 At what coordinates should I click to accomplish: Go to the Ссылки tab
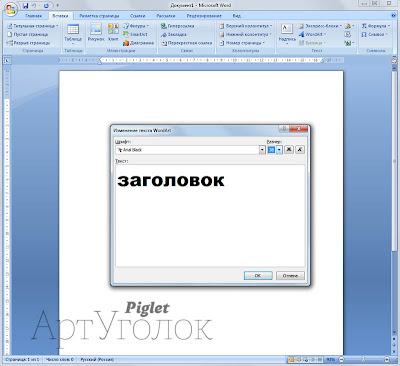(138, 16)
